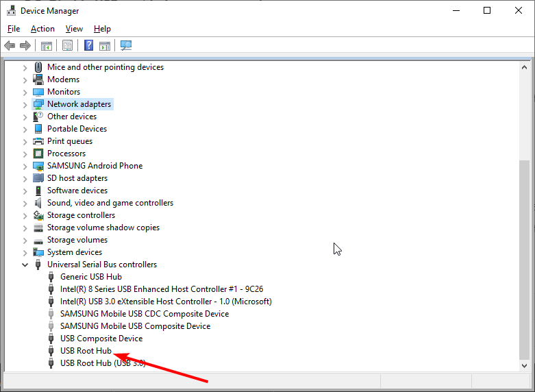Select the Storage volume shadow copies label

(x=103, y=228)
